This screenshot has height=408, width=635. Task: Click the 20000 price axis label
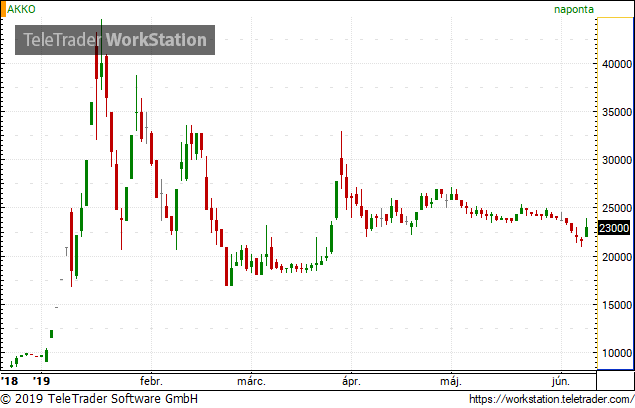[x=617, y=257]
